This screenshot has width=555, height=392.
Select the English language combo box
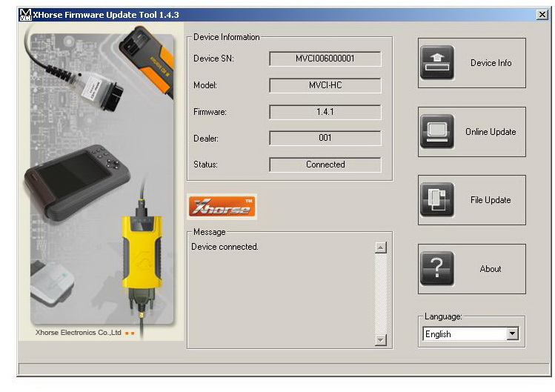click(x=471, y=333)
